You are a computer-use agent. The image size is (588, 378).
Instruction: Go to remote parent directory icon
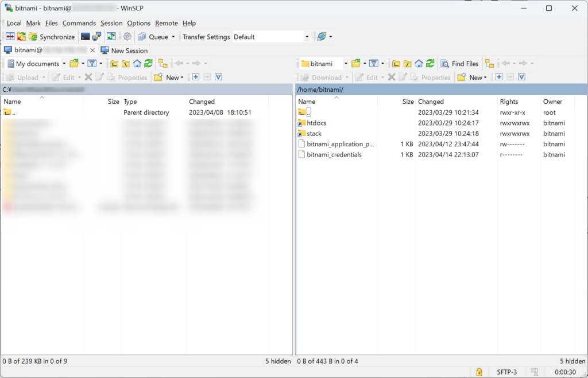(x=396, y=63)
